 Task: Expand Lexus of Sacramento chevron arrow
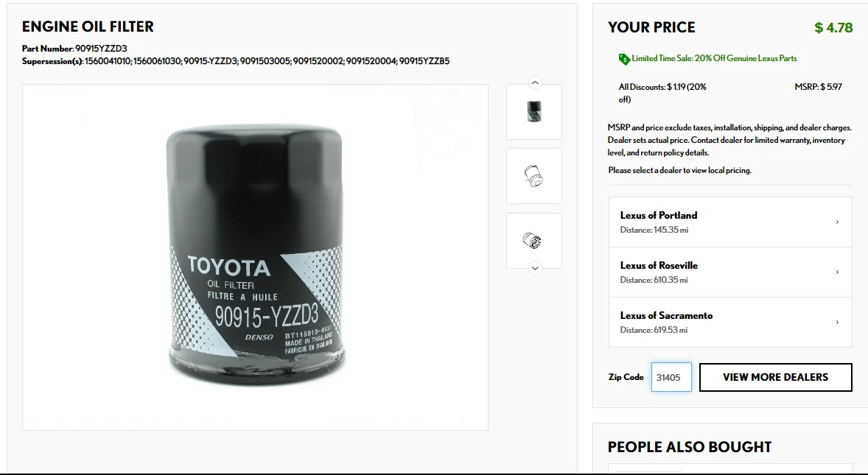tap(837, 322)
